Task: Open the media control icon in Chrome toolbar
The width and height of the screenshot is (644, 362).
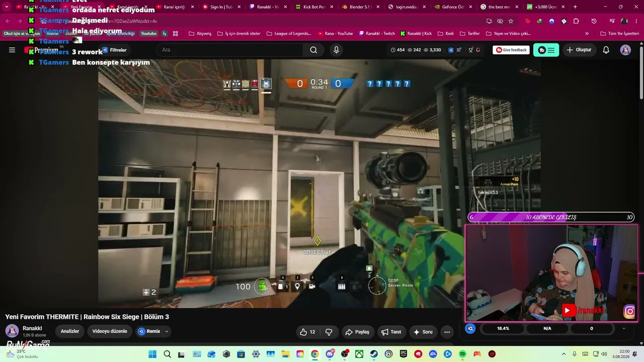Action: click(x=612, y=21)
